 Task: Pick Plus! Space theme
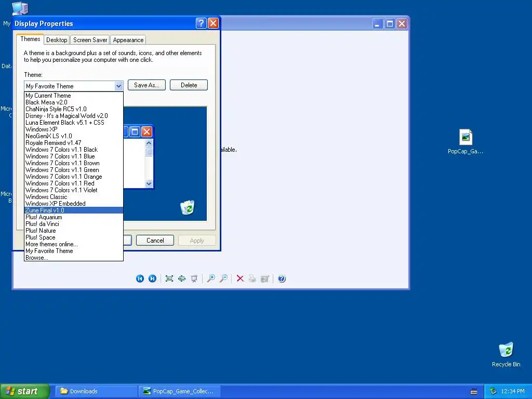74,237
